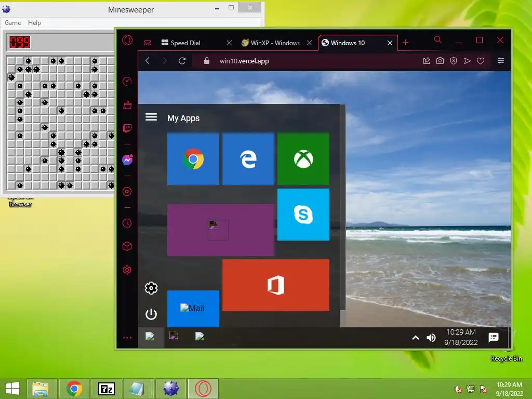Click the Win10 simulated Start button
This screenshot has height=399, width=532.
pyautogui.click(x=151, y=337)
